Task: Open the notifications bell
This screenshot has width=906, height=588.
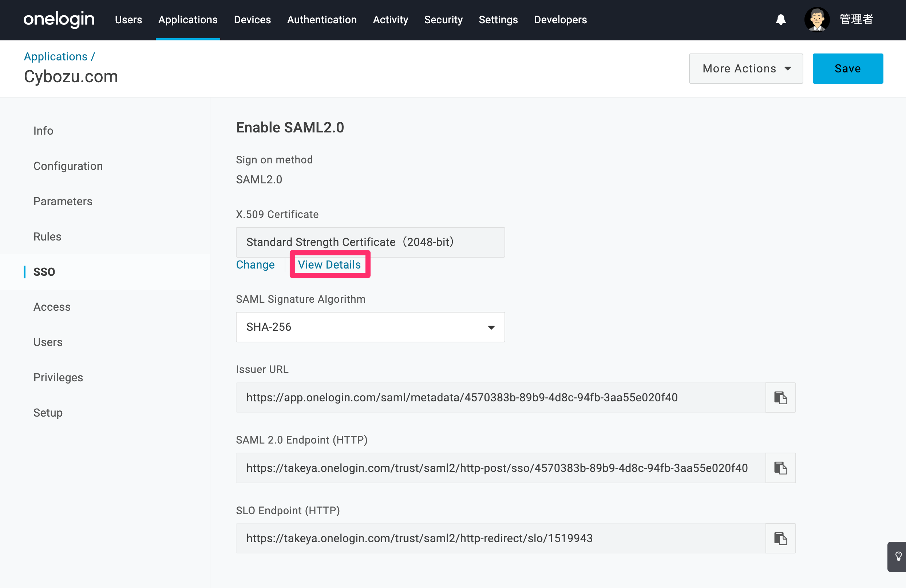Action: coord(781,19)
